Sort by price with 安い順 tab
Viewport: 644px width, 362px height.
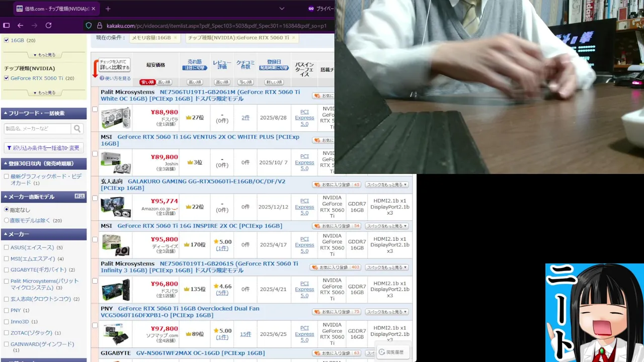click(147, 82)
